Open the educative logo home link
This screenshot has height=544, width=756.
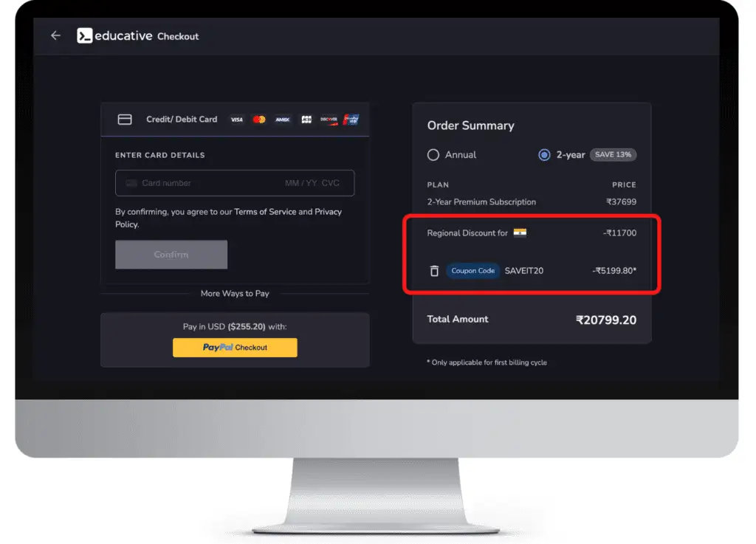(x=114, y=35)
